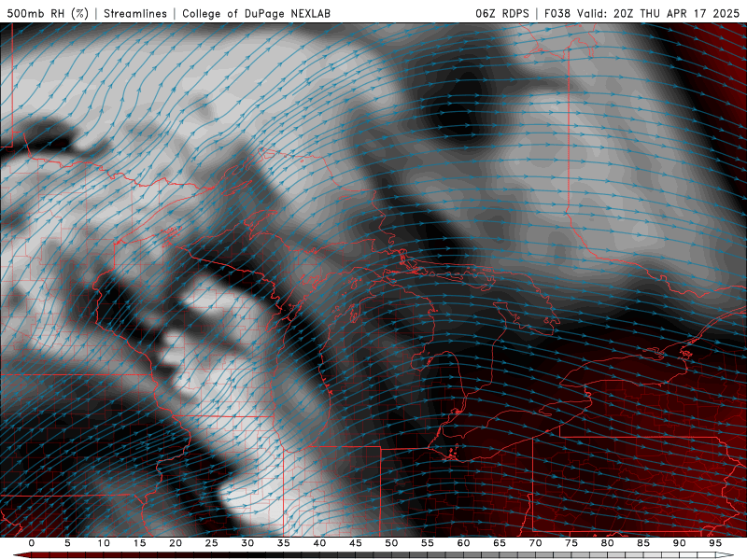Screen dimensions: 747x560
Task: Click "College of DuPage NEXLAB" header text
Action: click(256, 13)
